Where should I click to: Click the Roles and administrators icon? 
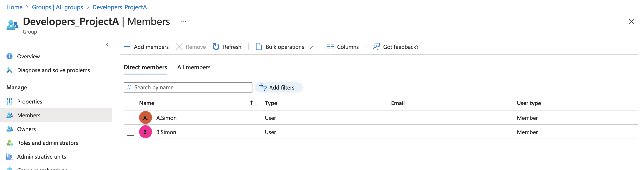9,143
